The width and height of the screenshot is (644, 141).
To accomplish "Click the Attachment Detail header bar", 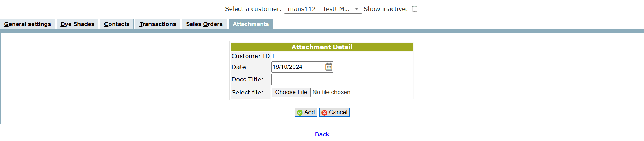I will [x=322, y=47].
